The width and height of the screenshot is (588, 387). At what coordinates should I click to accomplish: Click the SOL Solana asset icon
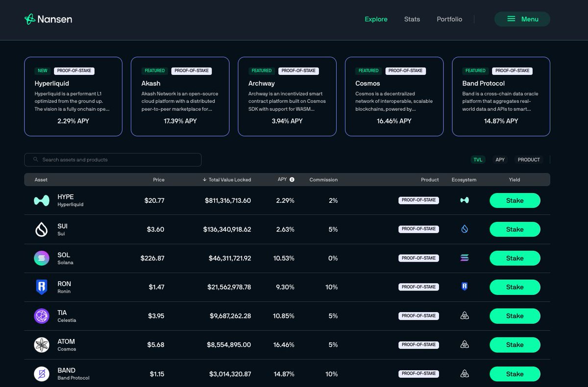pyautogui.click(x=41, y=258)
